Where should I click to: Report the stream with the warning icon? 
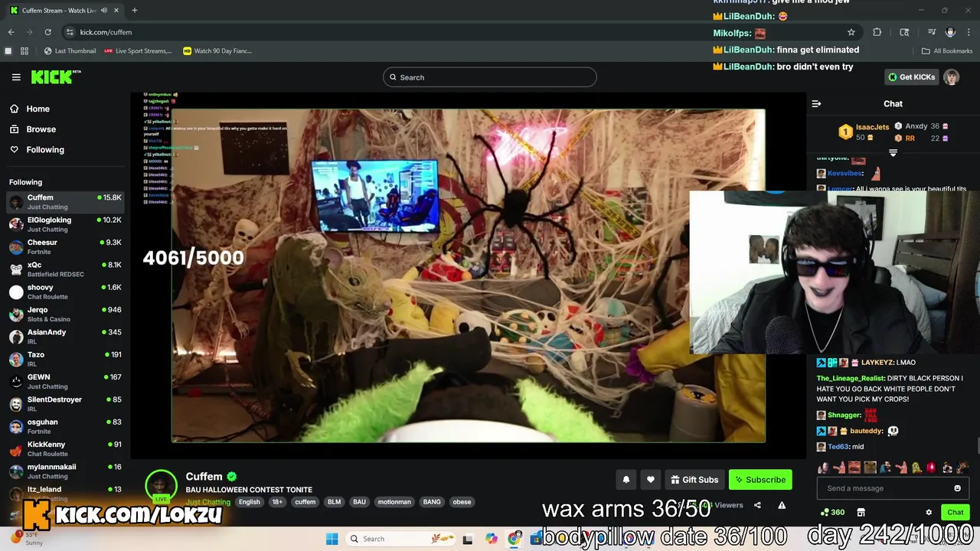[x=782, y=505]
